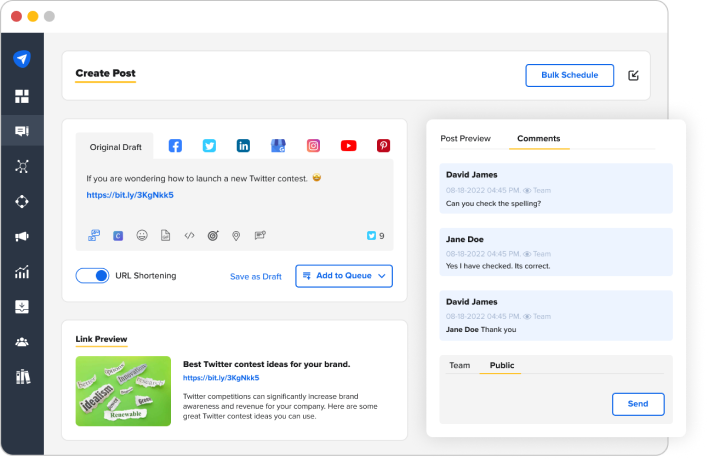This screenshot has height=459, width=708.
Task: Click the code brackets icon
Action: point(190,235)
